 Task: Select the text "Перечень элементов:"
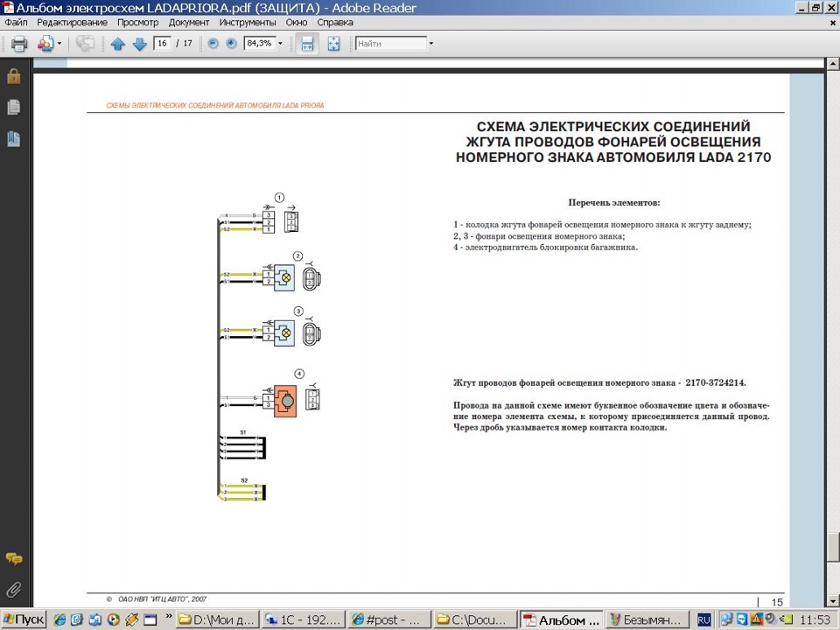click(x=614, y=203)
